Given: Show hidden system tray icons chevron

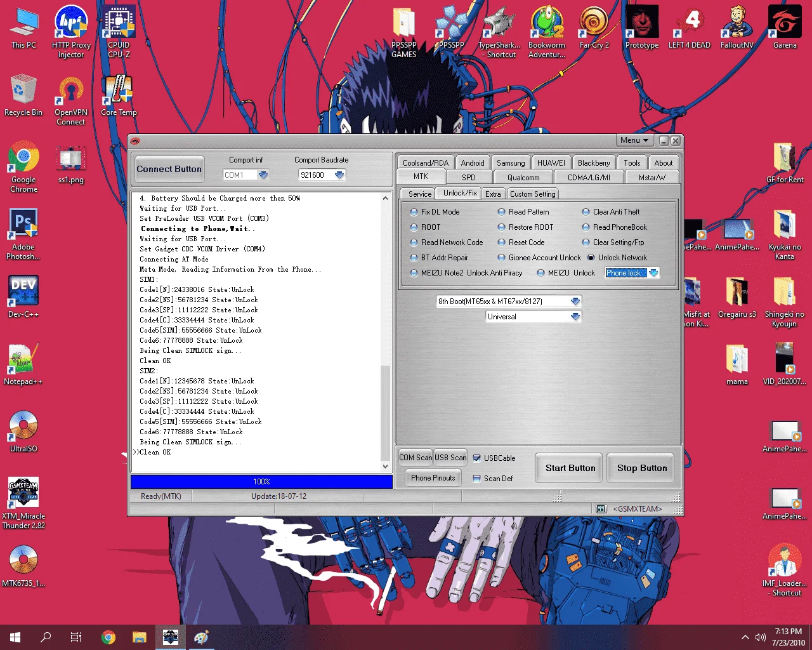Looking at the screenshot, I should pyautogui.click(x=745, y=637).
